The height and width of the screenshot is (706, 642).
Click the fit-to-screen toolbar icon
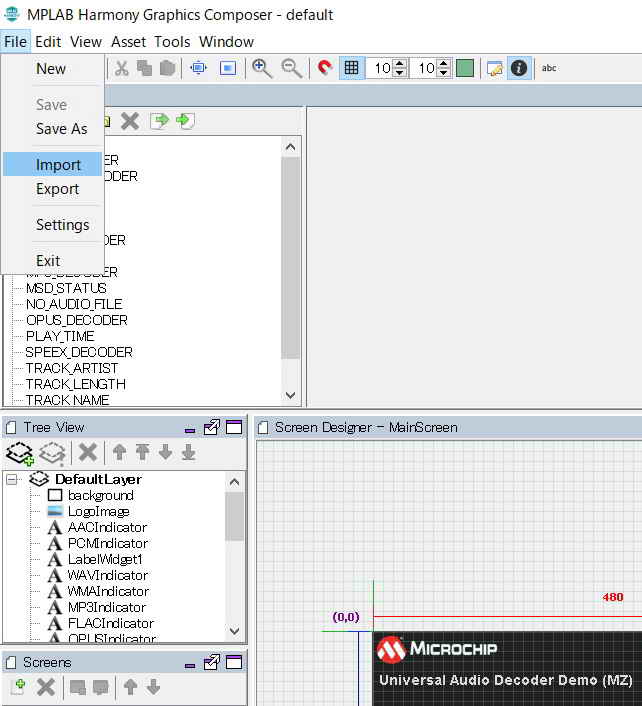228,68
